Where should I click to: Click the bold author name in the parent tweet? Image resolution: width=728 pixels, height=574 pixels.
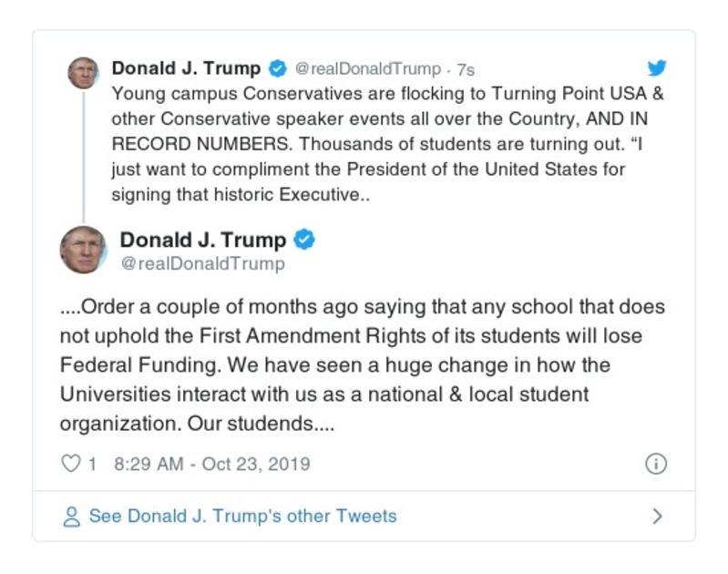tap(186, 68)
